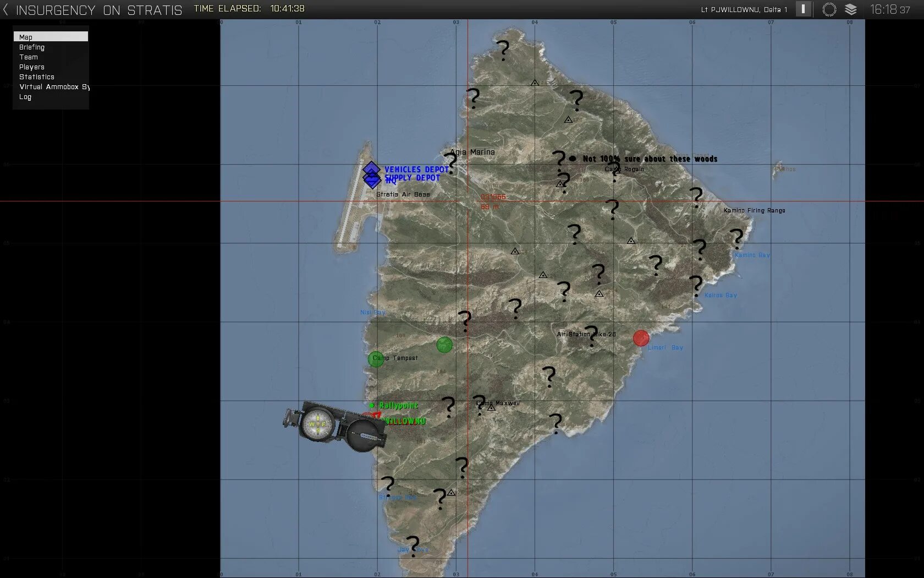Click the question mark on Camp Maxwell label
Viewport: 924px width, 578px height.
tap(480, 405)
